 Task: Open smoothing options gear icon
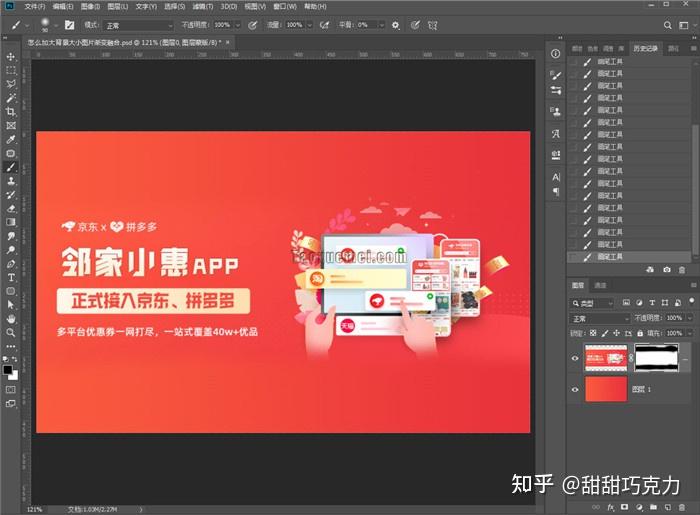pos(396,25)
